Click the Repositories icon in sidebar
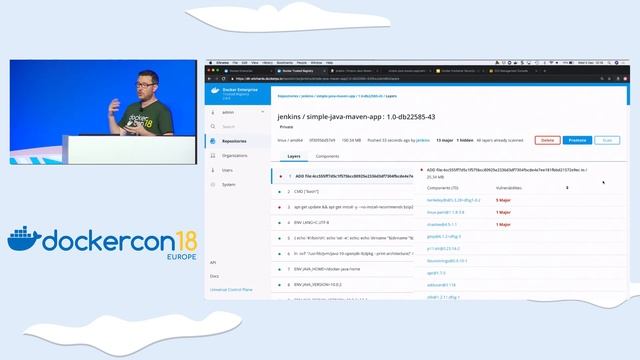Screen dimensions: 640x360 click(213, 141)
